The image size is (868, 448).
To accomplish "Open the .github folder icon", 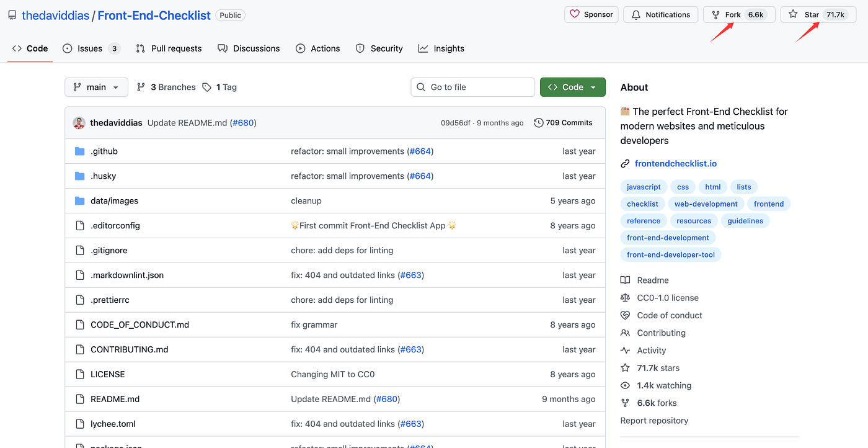I will point(79,151).
